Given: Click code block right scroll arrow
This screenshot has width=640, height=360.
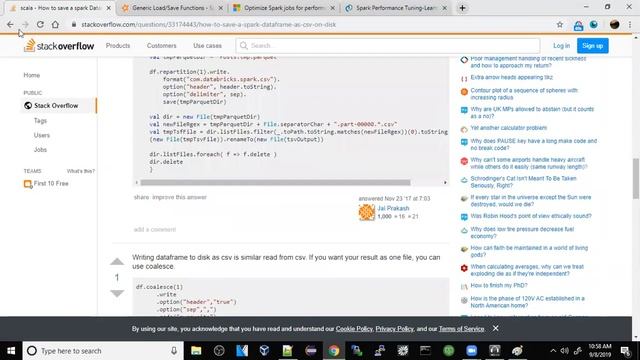Looking at the screenshot, I should pyautogui.click(x=445, y=182).
